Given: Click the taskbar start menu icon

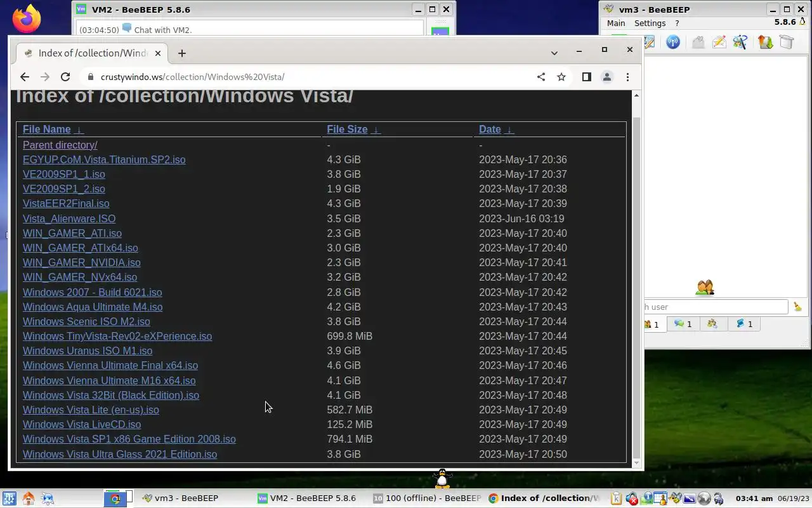Looking at the screenshot, I should pyautogui.click(x=9, y=498).
